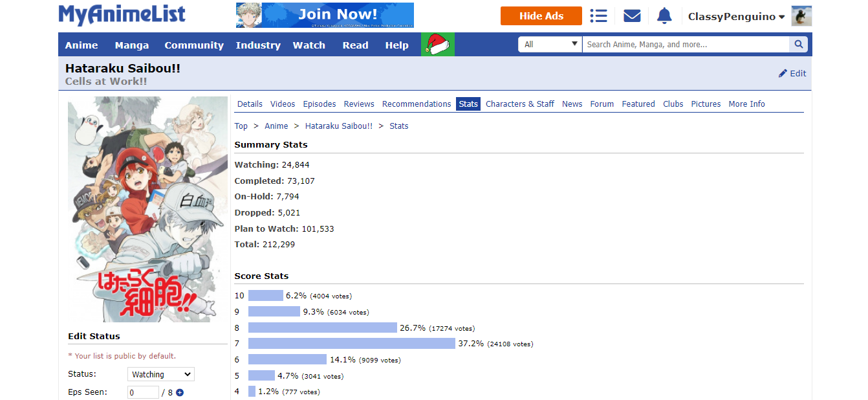The image size is (868, 400).
Task: Click the score 8 bar
Action: [x=323, y=328]
